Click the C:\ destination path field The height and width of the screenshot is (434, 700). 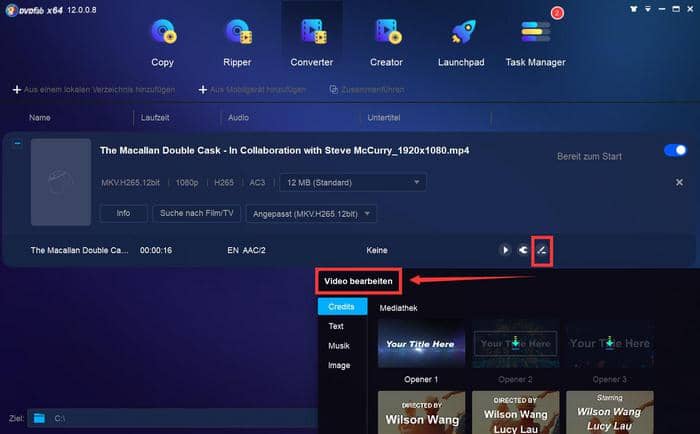click(172, 418)
